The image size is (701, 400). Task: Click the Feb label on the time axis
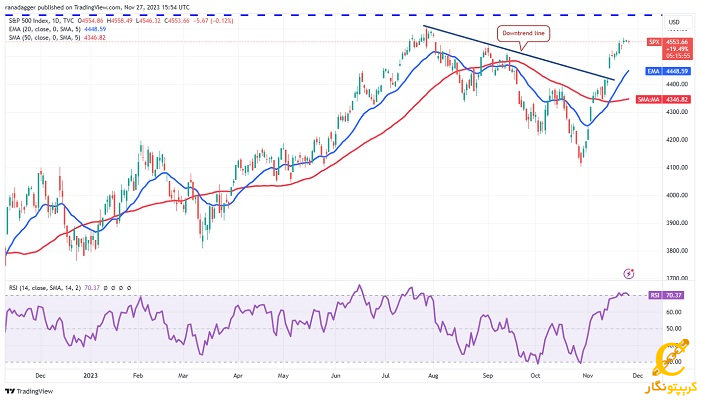tap(138, 376)
